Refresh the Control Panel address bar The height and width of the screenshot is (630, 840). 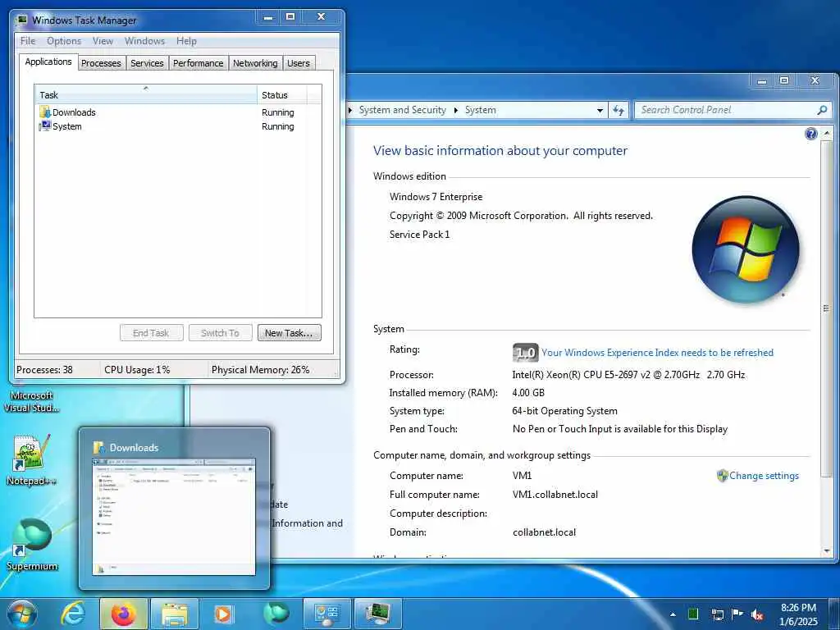(x=619, y=111)
